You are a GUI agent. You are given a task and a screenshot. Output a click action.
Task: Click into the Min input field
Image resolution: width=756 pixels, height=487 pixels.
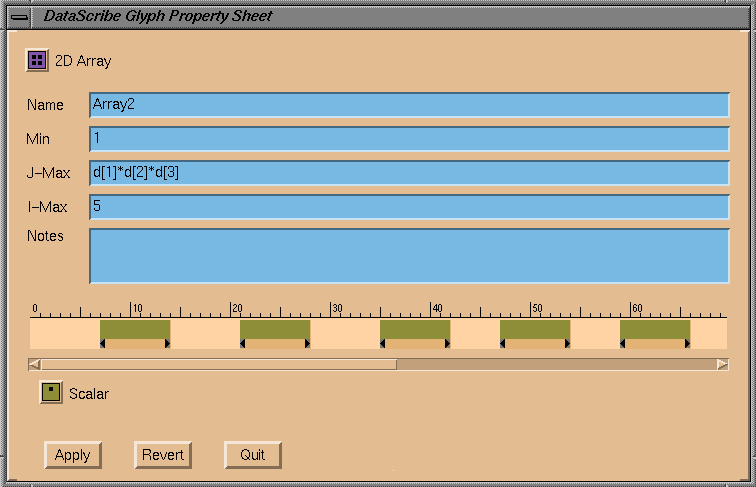tap(409, 139)
